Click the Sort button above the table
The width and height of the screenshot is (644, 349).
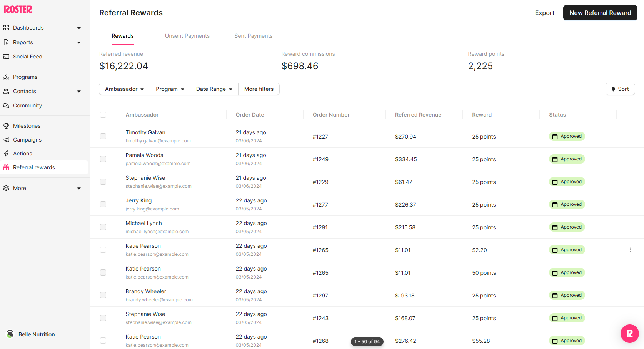click(620, 89)
